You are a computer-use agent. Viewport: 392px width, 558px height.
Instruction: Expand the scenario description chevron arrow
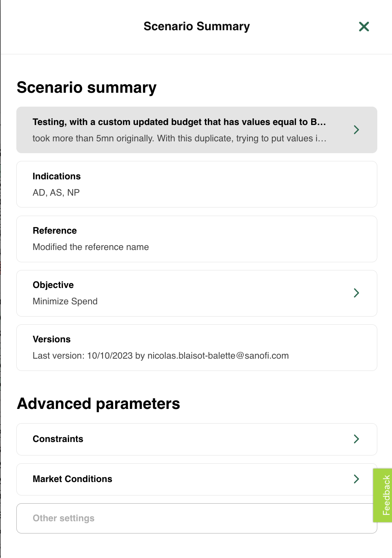[356, 130]
